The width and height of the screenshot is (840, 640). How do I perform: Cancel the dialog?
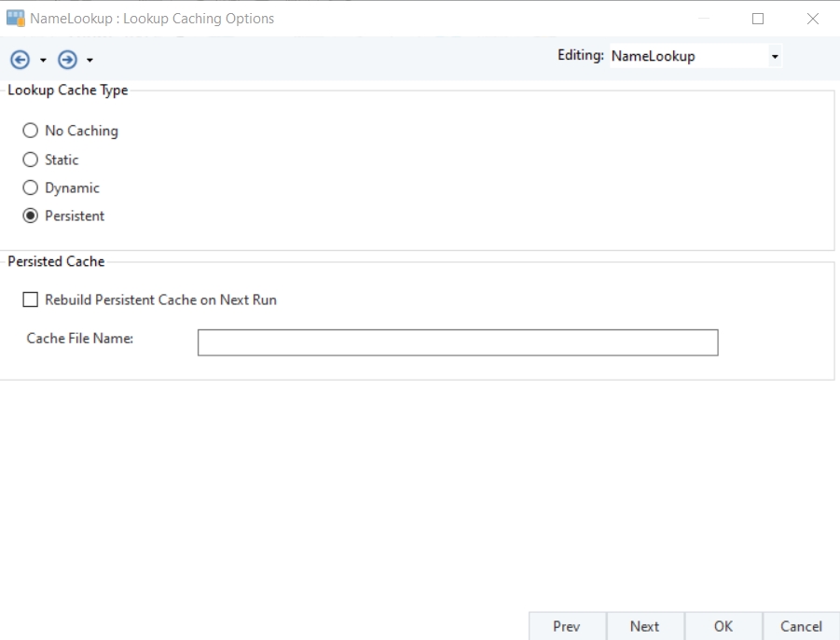click(x=801, y=626)
